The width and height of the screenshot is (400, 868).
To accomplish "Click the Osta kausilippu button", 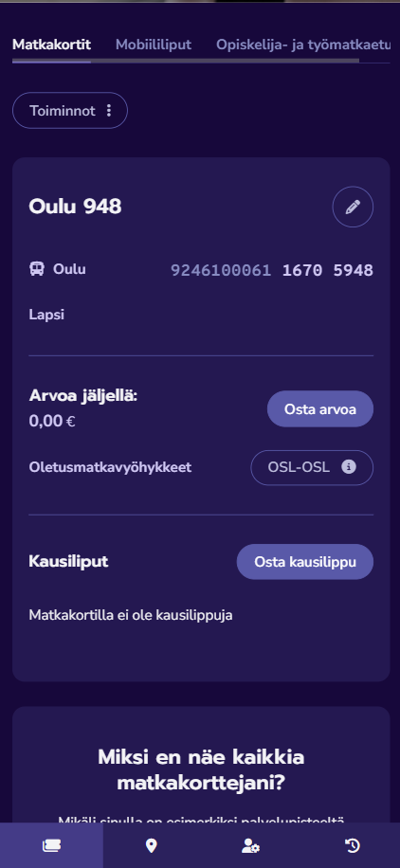I will [305, 562].
